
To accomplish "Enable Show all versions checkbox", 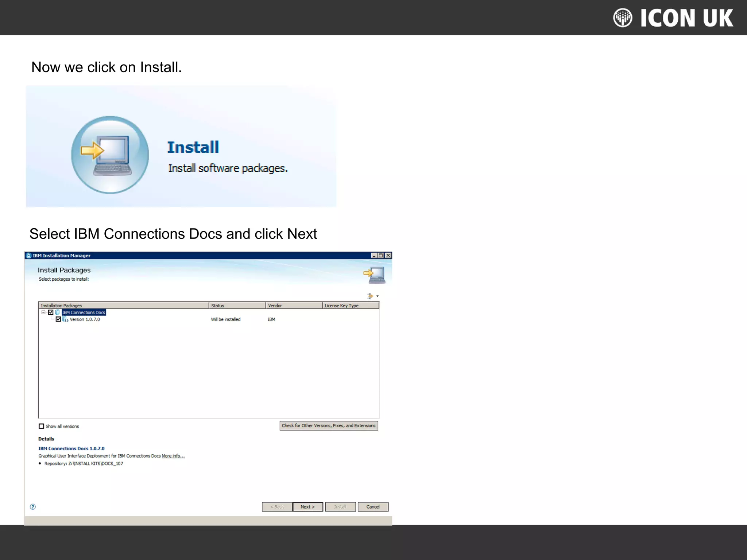I will click(x=42, y=426).
